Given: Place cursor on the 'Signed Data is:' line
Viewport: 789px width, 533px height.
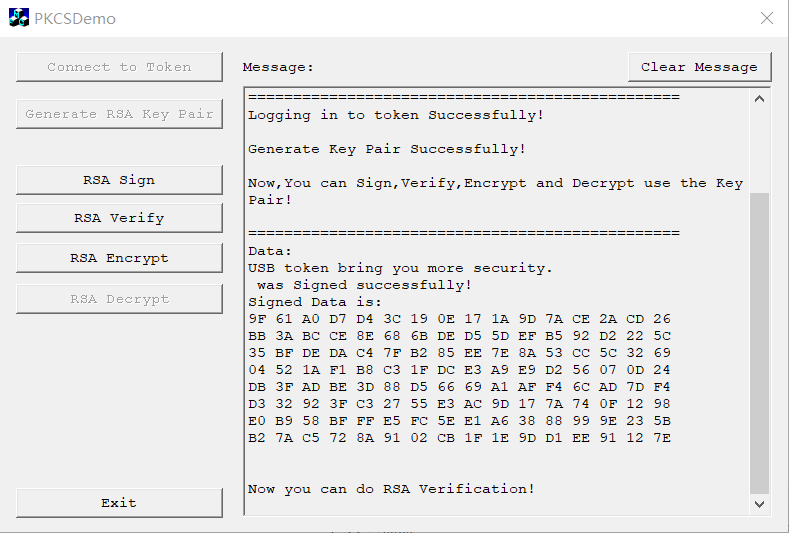Looking at the screenshot, I should point(315,302).
